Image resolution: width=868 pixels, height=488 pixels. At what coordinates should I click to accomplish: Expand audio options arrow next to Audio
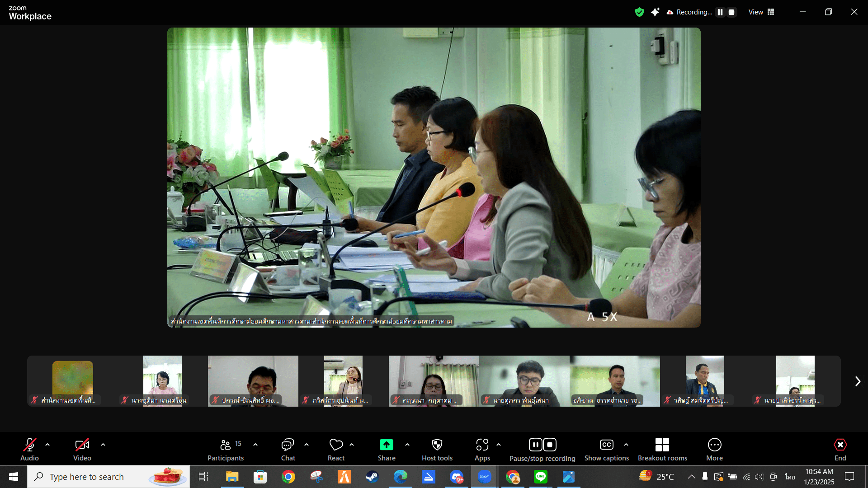[47, 445]
